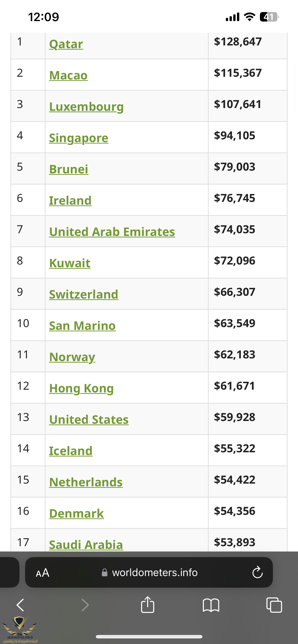298x644 pixels.
Task: Open the Qatar country link
Action: (66, 44)
